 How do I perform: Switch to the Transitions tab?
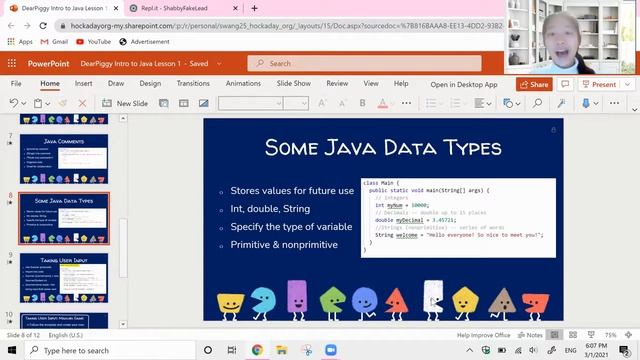point(193,83)
